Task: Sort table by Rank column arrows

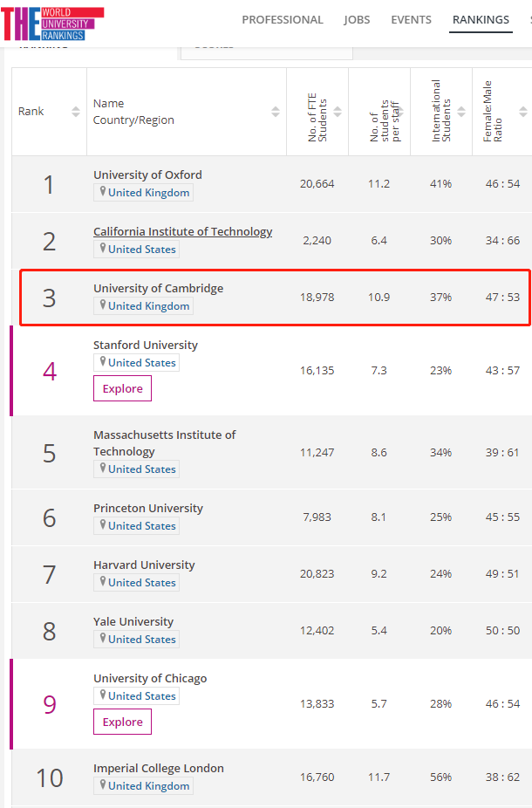Action: (x=76, y=112)
